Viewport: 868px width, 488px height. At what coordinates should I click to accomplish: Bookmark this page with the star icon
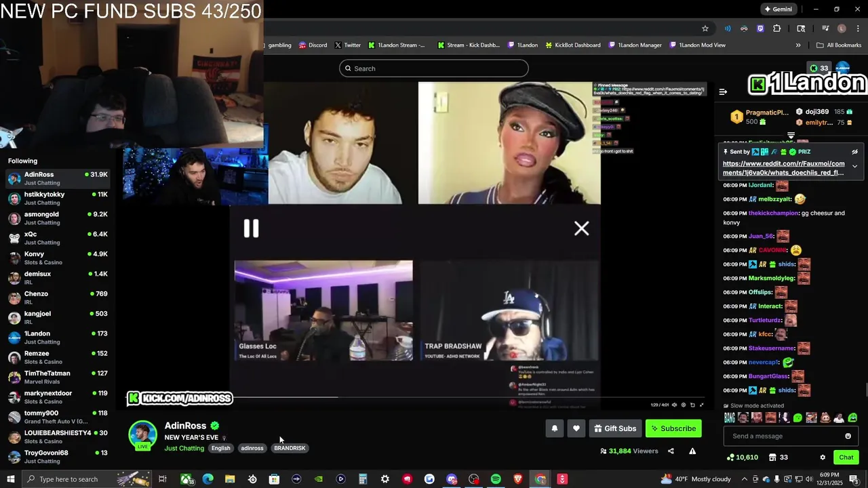pos(705,28)
